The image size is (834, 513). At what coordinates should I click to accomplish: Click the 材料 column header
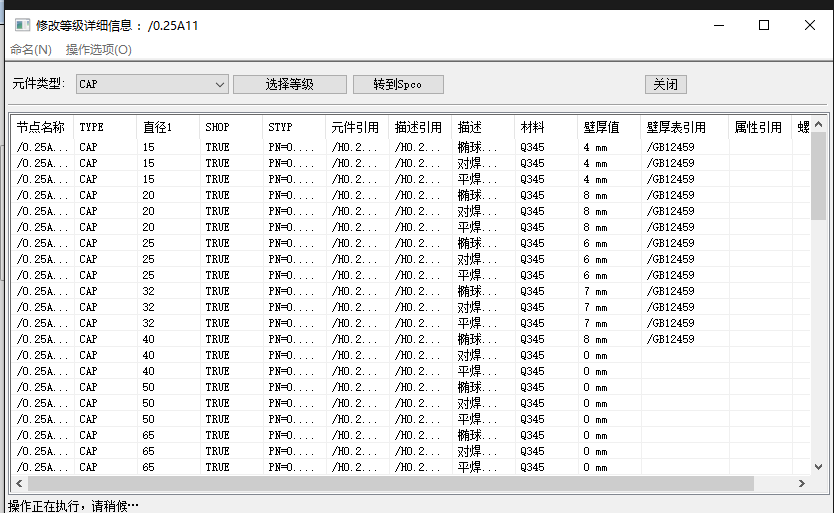[532, 127]
